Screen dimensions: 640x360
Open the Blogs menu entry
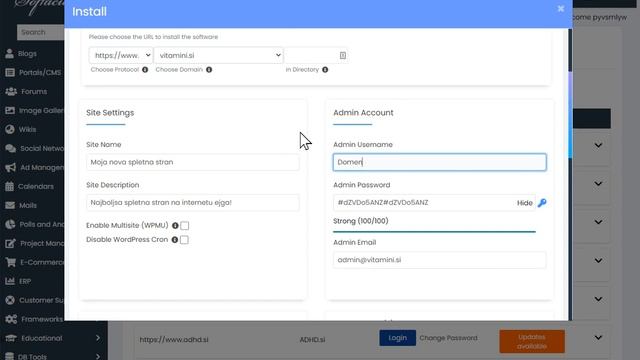[x=27, y=53]
